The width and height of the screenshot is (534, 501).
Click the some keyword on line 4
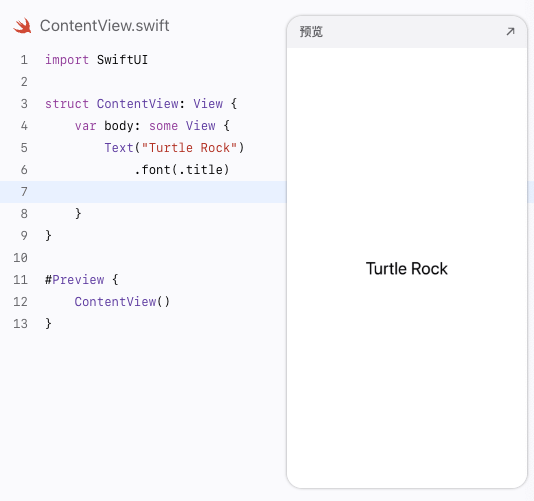[163, 126]
